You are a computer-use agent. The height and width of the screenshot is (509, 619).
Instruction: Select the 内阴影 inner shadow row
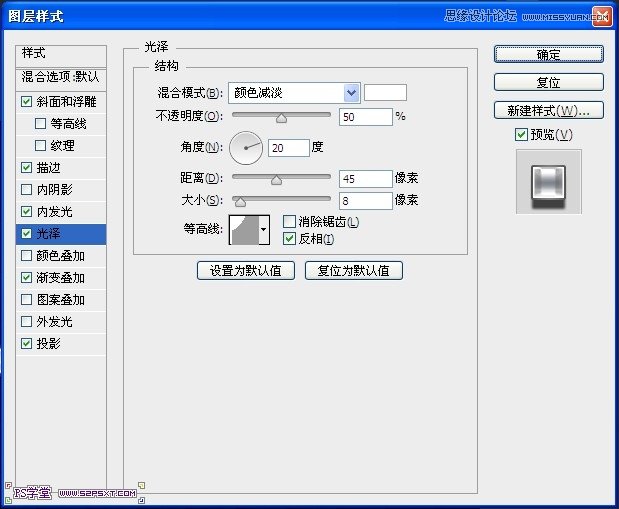61,190
